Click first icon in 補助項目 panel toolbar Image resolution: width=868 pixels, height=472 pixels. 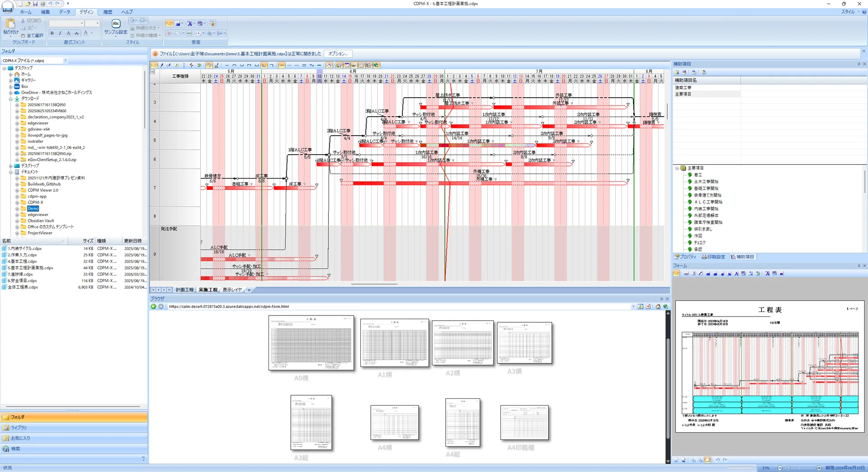click(677, 72)
